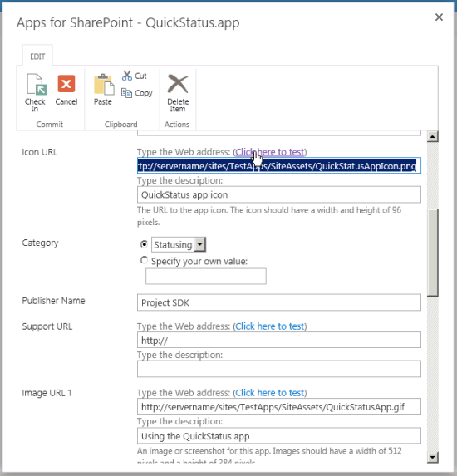
Task: Click the vertical scrollbar thumb
Action: coord(432,253)
